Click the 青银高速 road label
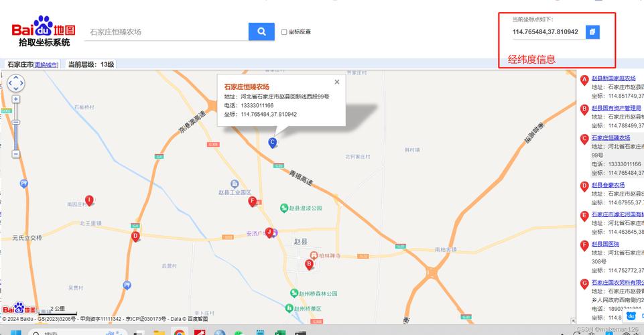Image resolution: width=644 pixels, height=335 pixels. [x=301, y=178]
